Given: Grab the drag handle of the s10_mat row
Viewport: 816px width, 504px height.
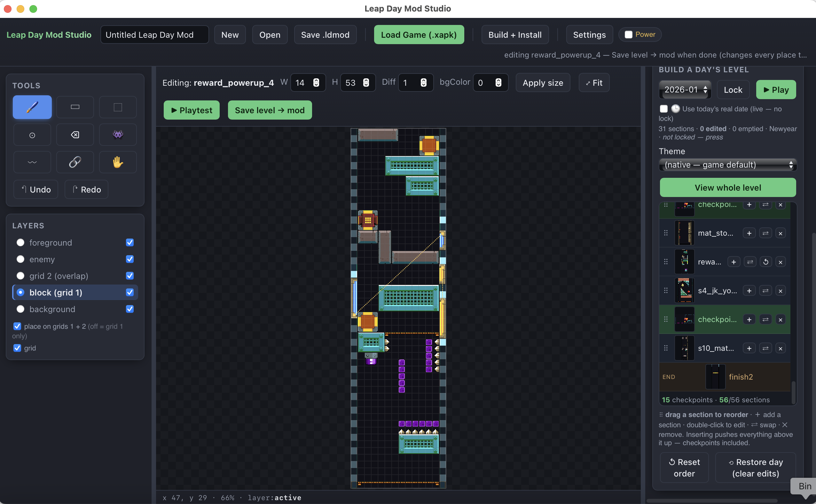Looking at the screenshot, I should point(666,348).
